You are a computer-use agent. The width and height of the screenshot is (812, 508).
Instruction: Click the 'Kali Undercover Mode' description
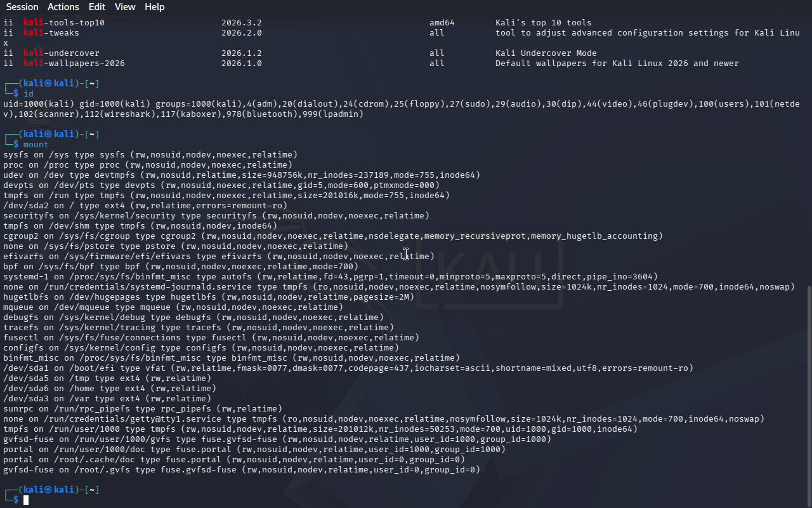[x=546, y=53]
